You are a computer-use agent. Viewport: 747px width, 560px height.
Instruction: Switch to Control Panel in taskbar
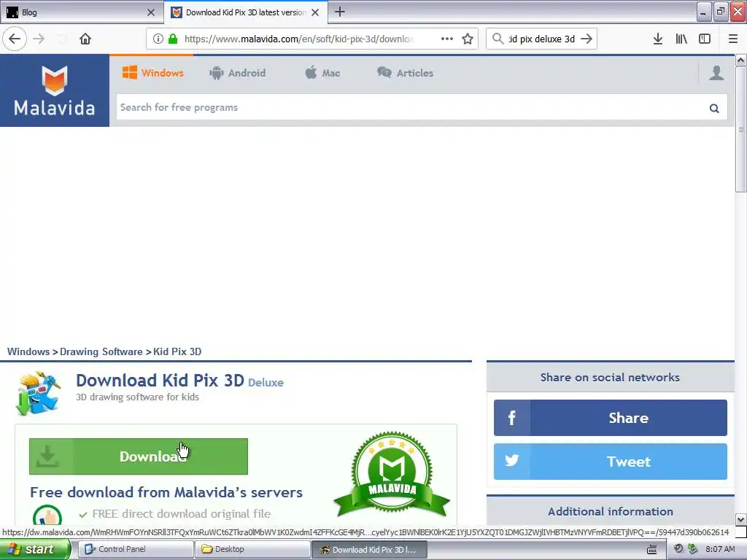(136, 549)
